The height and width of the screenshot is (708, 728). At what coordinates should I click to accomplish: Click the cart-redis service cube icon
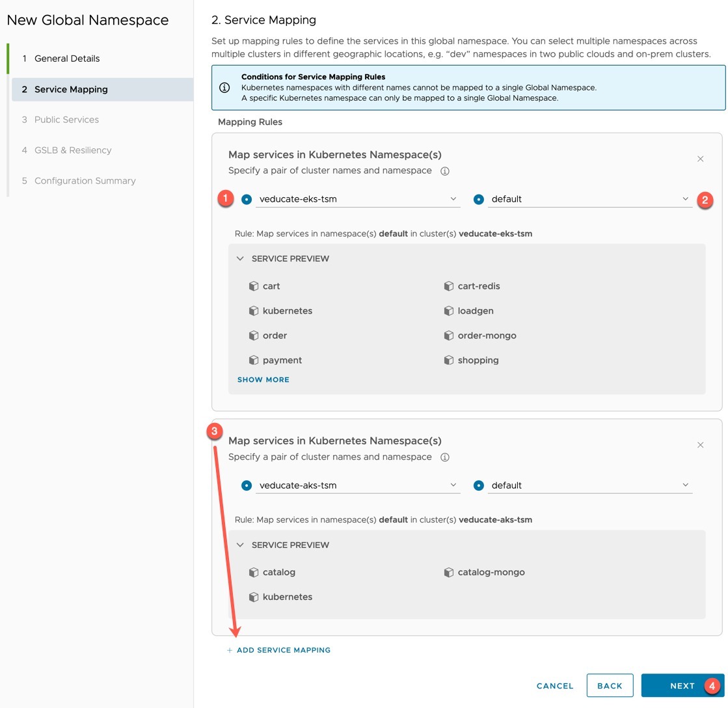pyautogui.click(x=448, y=286)
